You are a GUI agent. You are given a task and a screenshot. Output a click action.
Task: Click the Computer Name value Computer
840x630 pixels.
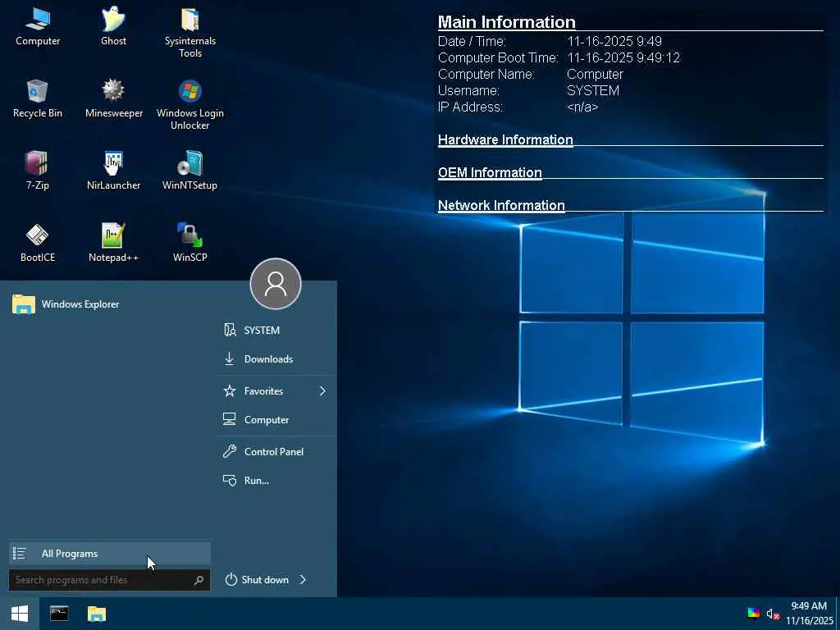point(596,75)
